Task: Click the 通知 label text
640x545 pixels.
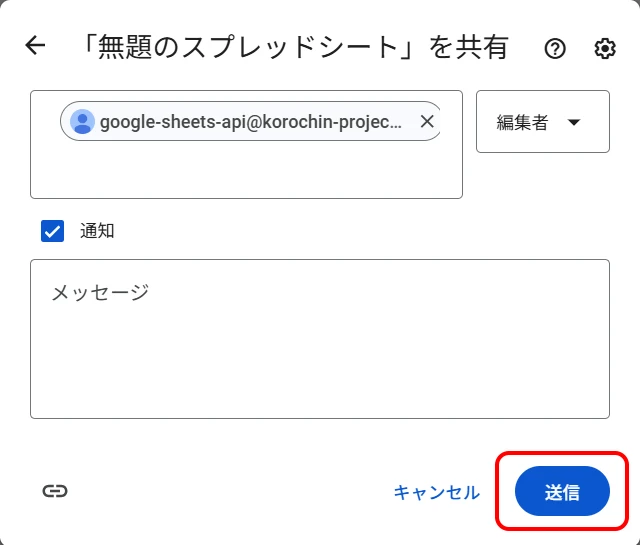Action: tap(97, 231)
